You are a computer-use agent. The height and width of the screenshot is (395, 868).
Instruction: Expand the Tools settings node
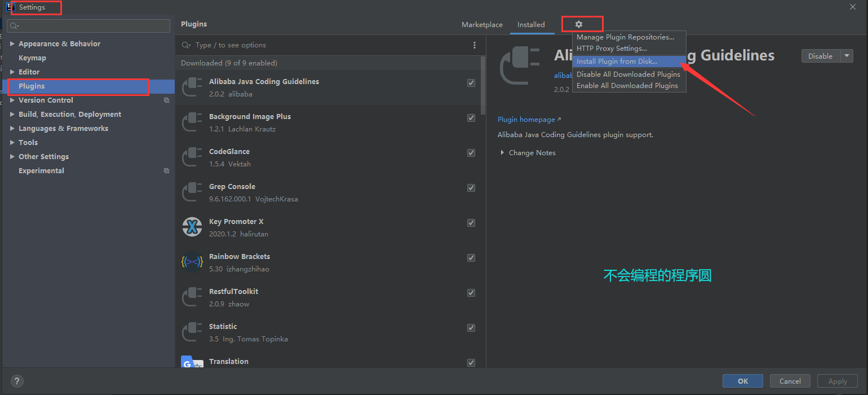coord(12,143)
